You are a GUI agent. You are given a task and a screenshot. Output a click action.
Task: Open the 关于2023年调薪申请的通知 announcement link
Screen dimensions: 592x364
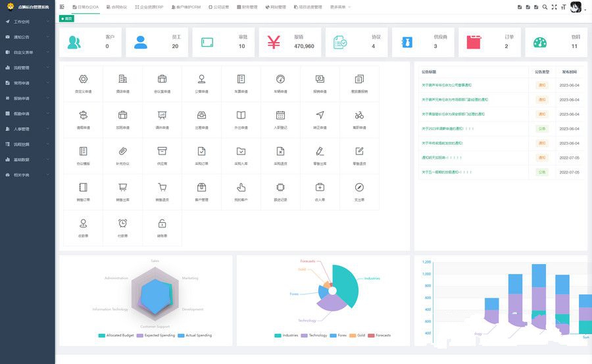pos(448,129)
